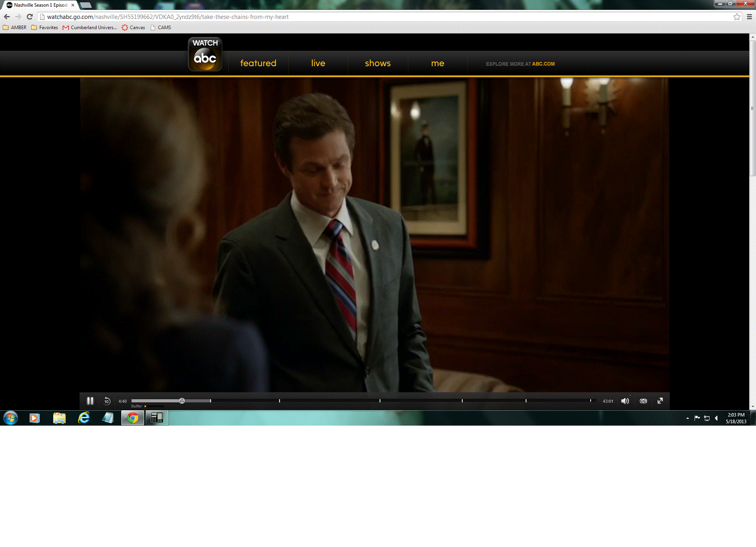Image resolution: width=756 pixels, height=547 pixels.
Task: Rewind 10 seconds with replay icon
Action: click(x=107, y=401)
